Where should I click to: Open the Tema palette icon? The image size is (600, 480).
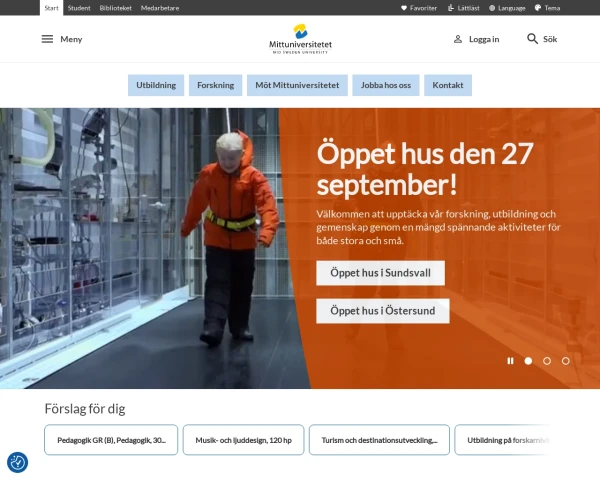tap(538, 8)
